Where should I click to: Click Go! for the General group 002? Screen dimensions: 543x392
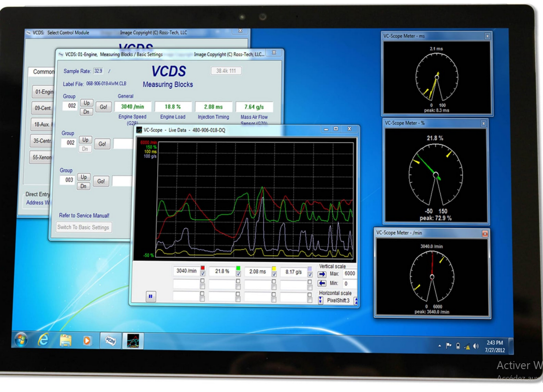(103, 107)
